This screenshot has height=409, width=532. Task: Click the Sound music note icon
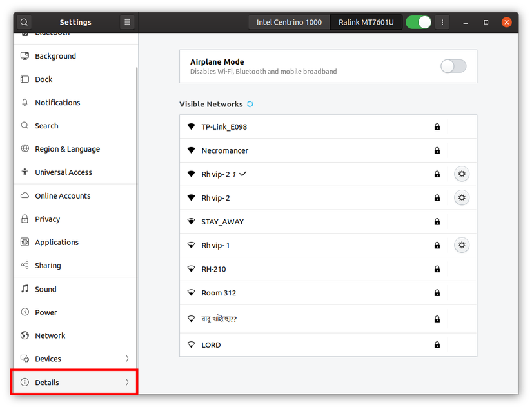click(25, 288)
